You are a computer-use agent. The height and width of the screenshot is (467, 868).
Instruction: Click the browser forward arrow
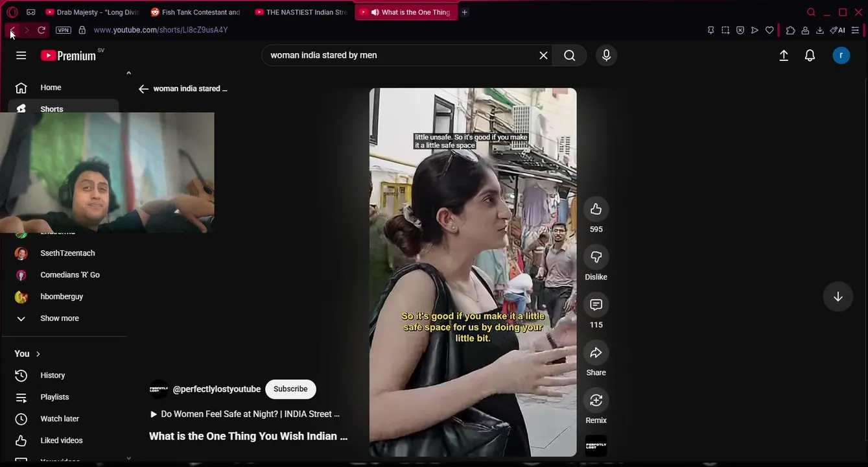pos(27,30)
